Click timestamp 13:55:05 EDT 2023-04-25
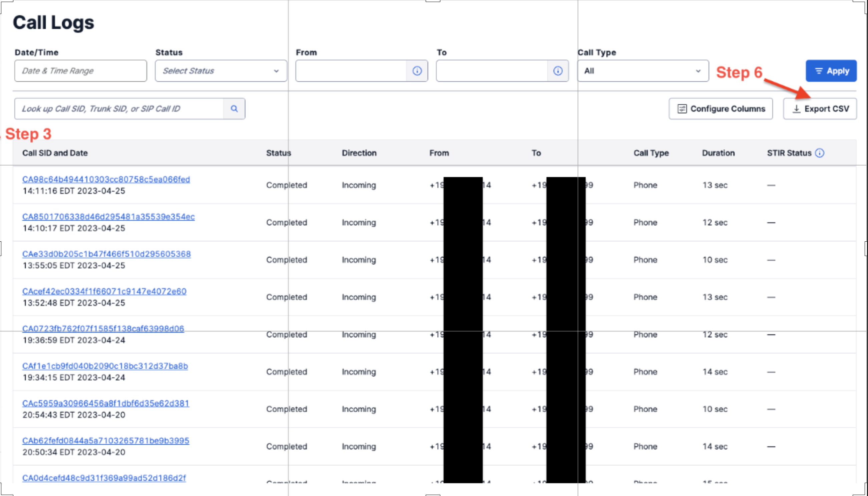 pyautogui.click(x=74, y=265)
